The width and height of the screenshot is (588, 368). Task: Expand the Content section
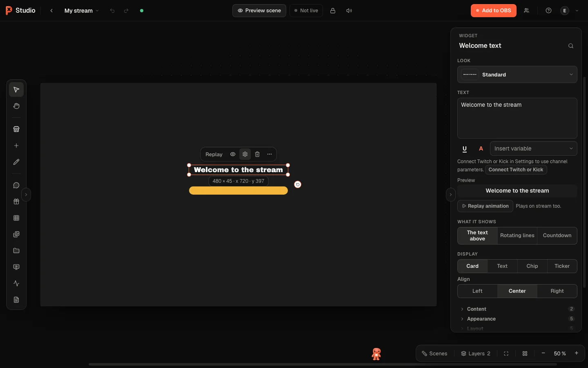click(517, 309)
